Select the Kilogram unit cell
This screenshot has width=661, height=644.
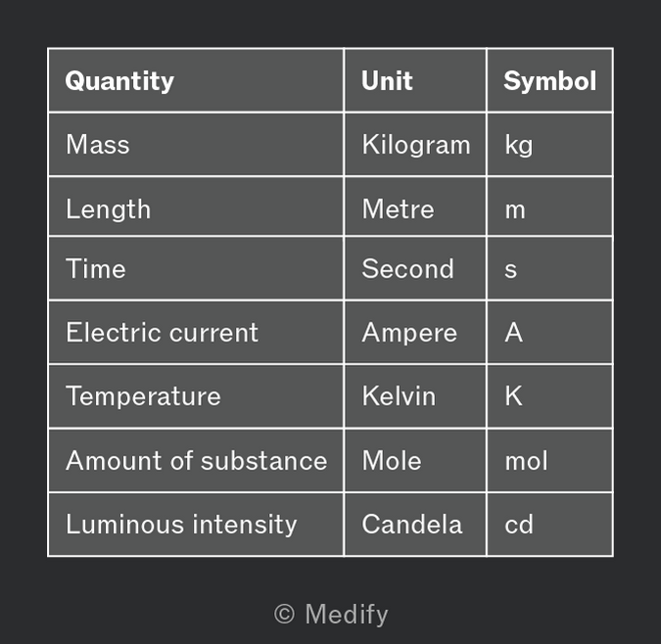[x=415, y=145]
